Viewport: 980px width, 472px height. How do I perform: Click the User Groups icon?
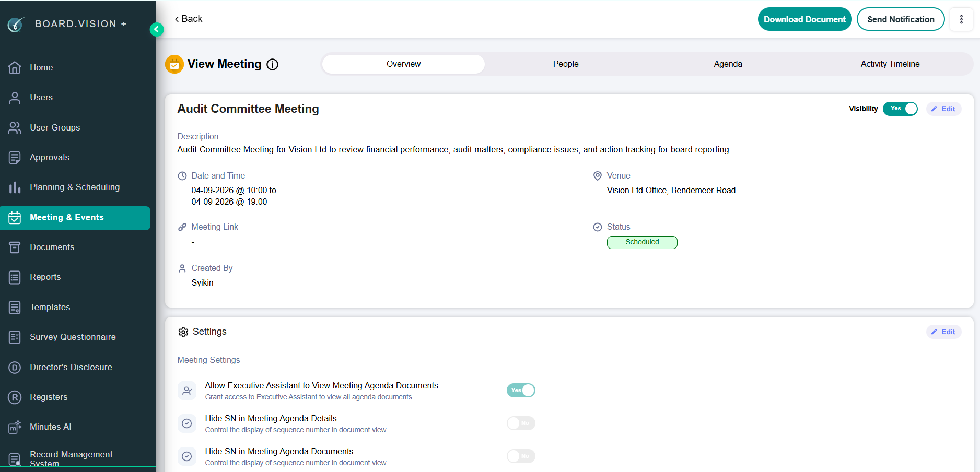pos(15,127)
